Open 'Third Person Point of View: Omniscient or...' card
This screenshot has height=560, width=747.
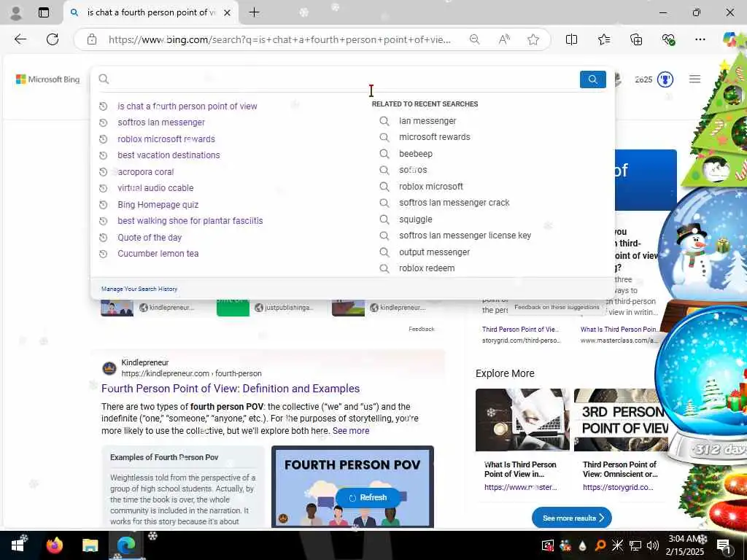point(620,469)
